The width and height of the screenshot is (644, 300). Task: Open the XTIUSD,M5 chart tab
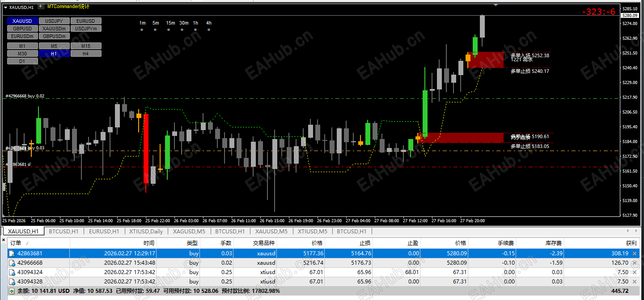[313, 231]
